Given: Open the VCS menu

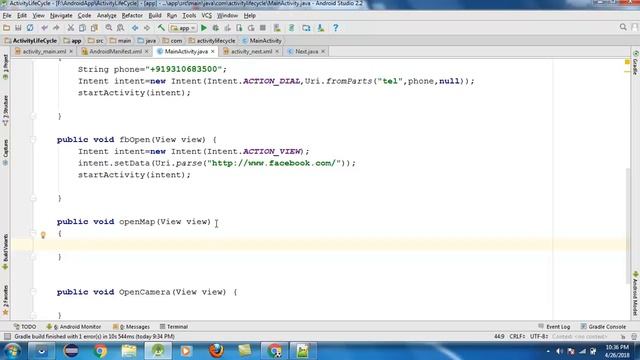Looking at the screenshot, I should 207,16.
